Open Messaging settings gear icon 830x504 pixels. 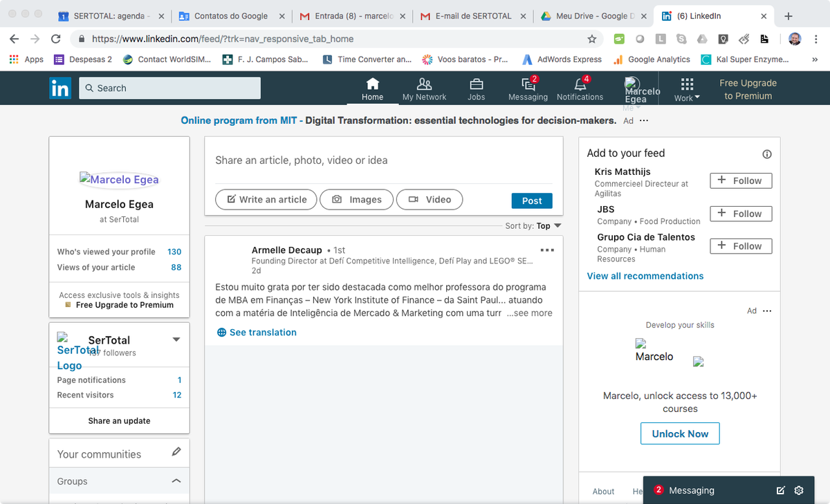799,490
